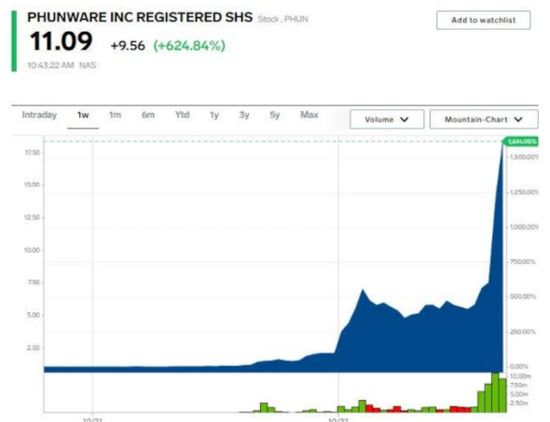Select the 1w time range tab
Image resolution: width=550 pixels, height=422 pixels.
(83, 115)
